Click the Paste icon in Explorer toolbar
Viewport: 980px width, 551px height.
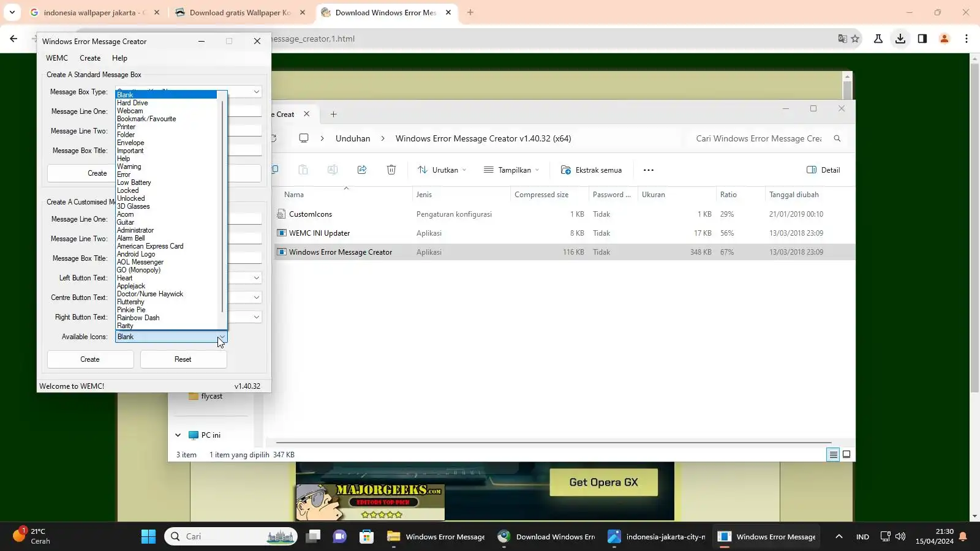pos(303,170)
